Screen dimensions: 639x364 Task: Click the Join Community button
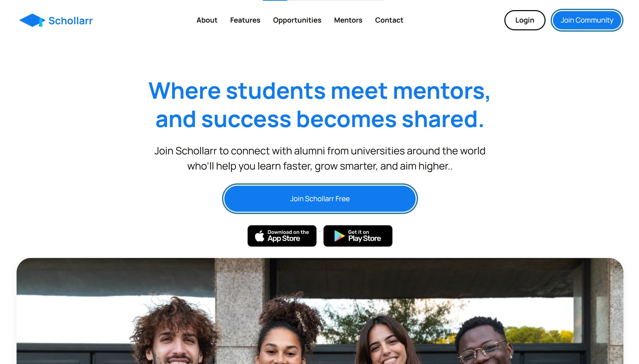587,20
